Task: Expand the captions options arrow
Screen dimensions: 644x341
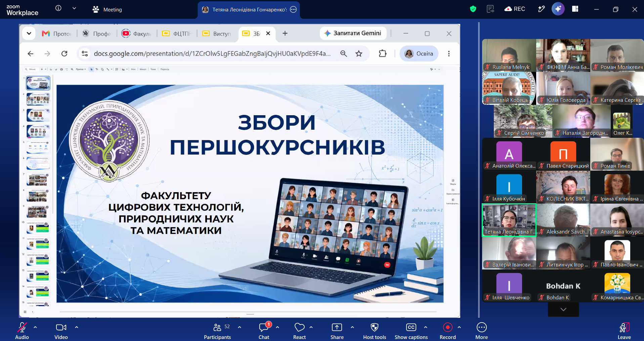Action: point(426,327)
